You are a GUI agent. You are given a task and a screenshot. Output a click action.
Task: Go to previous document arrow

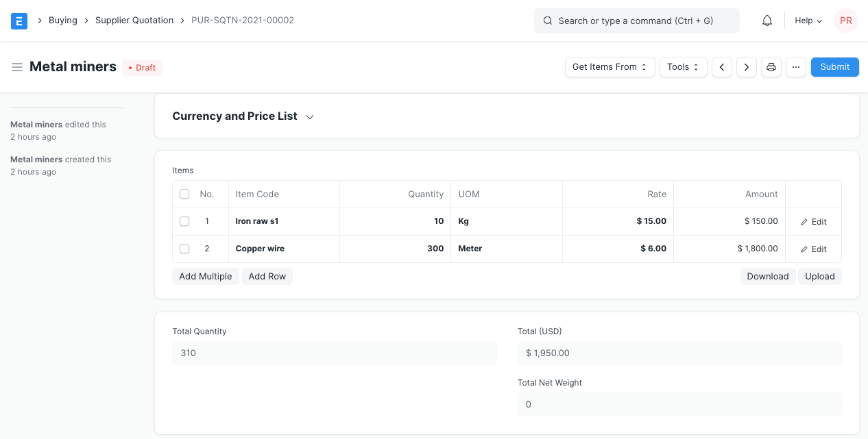(x=721, y=67)
